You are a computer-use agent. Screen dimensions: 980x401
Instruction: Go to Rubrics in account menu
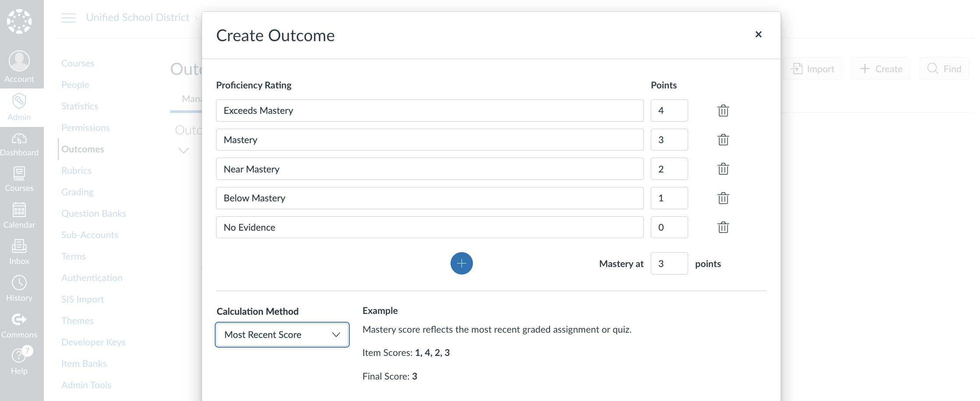76,171
